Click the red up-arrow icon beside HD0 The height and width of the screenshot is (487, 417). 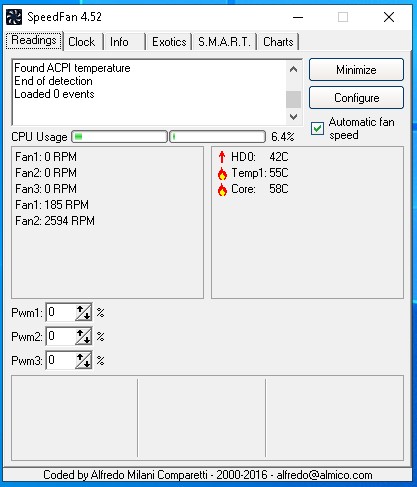tap(222, 157)
